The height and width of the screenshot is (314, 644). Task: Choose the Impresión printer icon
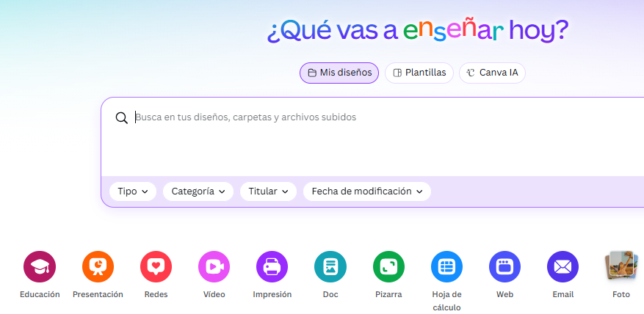tap(272, 267)
